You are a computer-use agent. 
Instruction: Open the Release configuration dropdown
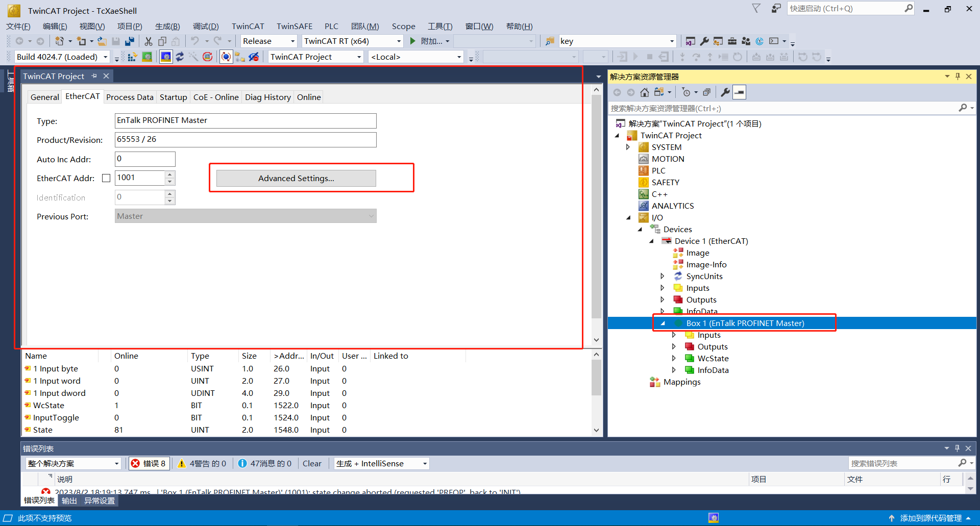[x=293, y=41]
